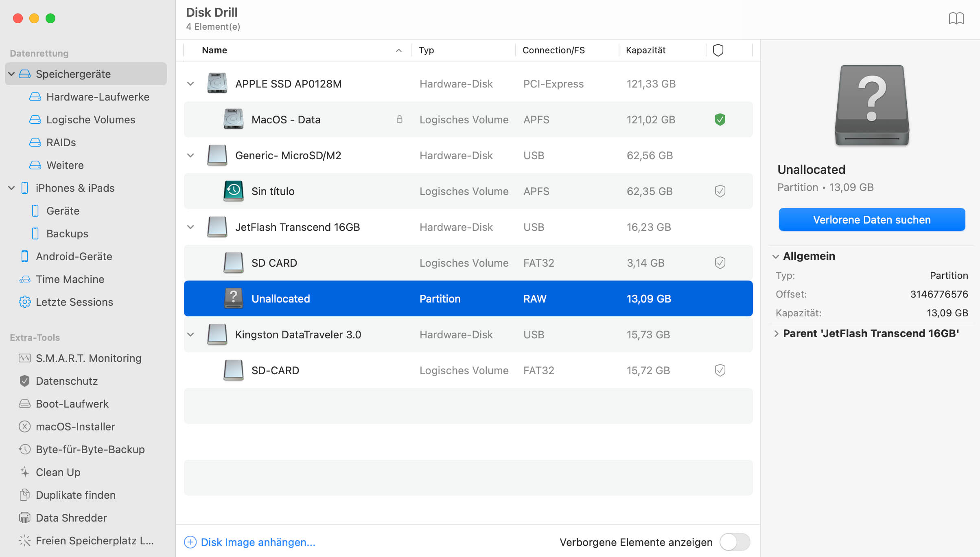The image size is (980, 557).
Task: Sort by the Name column header
Action: click(x=214, y=50)
